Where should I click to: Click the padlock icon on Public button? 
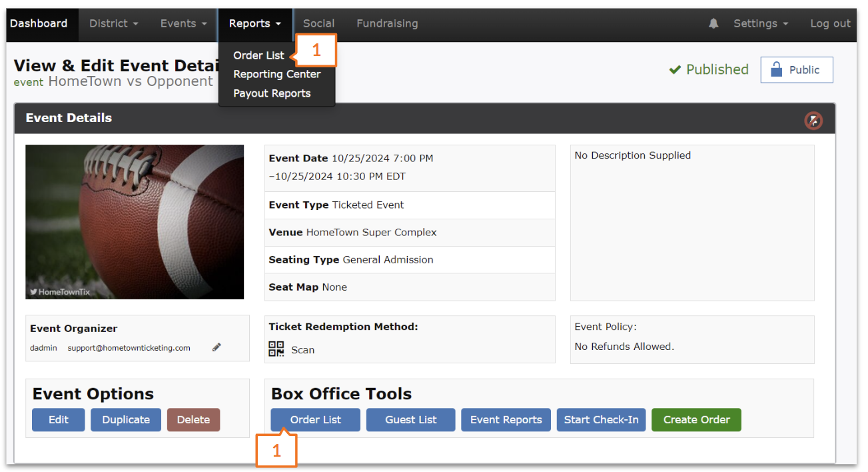(x=776, y=70)
